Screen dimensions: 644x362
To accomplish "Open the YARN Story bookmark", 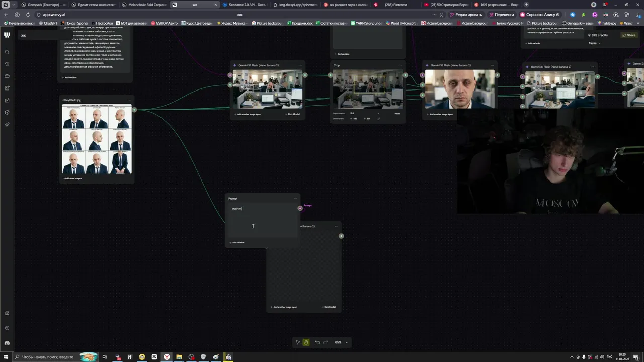I will 366,23.
